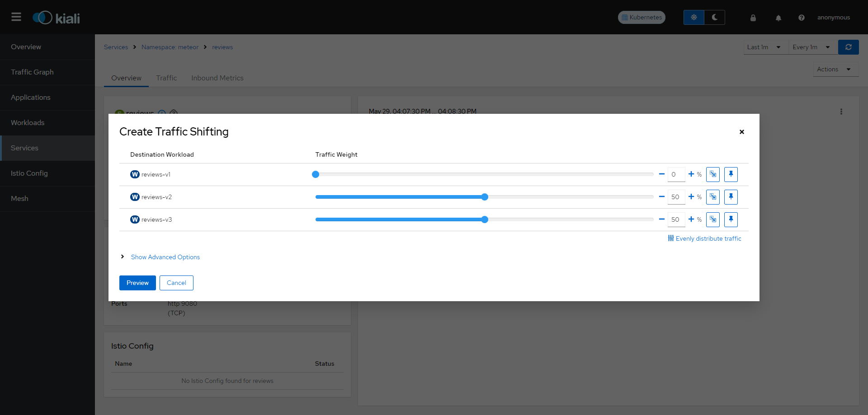Decrease reviews-v2 weight with minus icon
868x415 pixels.
(662, 197)
